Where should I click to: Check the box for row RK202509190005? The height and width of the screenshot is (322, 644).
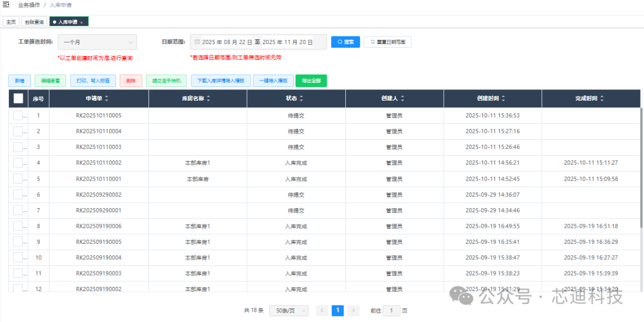point(18,242)
